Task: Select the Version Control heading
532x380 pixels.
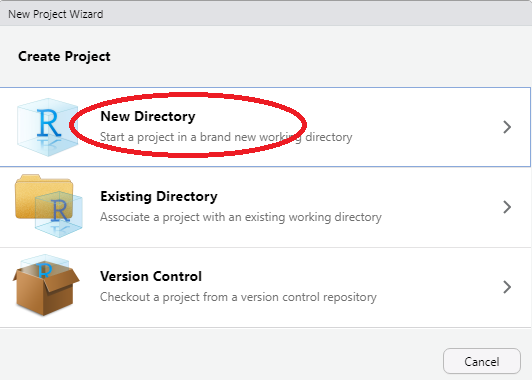Action: click(x=151, y=276)
